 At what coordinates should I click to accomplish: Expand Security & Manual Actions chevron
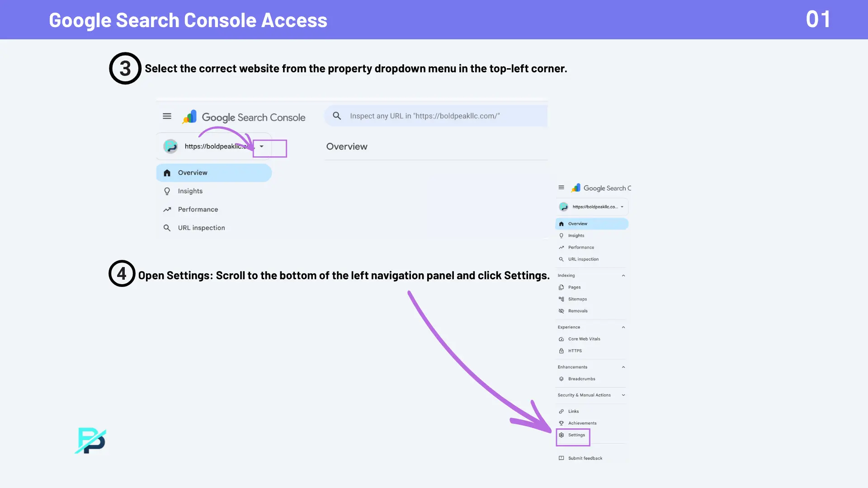tap(623, 395)
